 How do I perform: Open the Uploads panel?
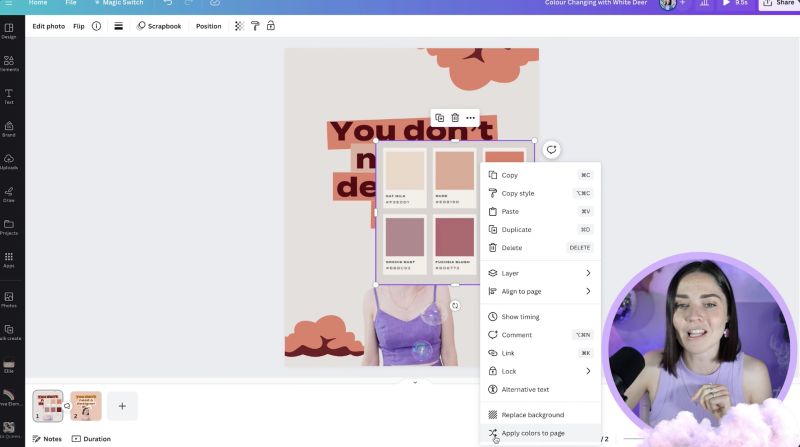9,161
